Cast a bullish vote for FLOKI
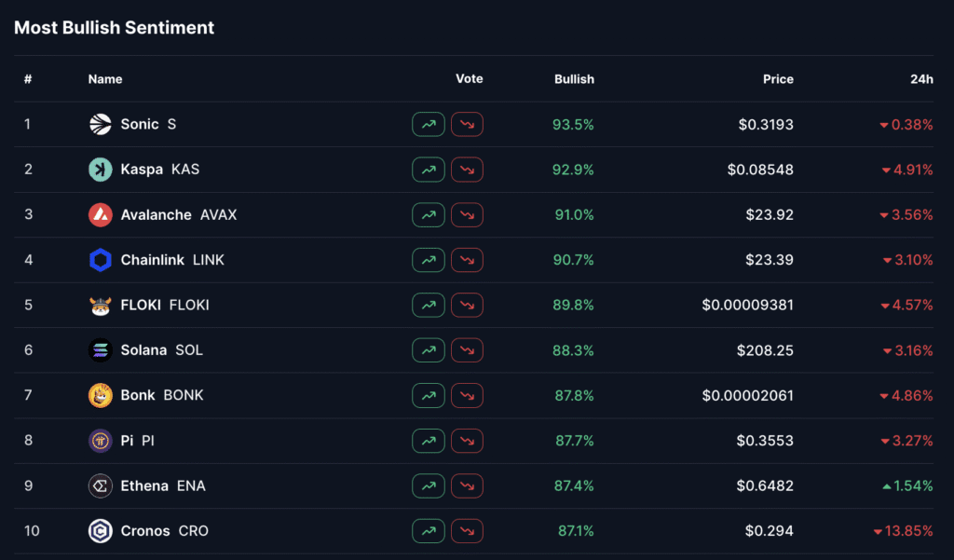This screenshot has width=954, height=560. click(428, 305)
